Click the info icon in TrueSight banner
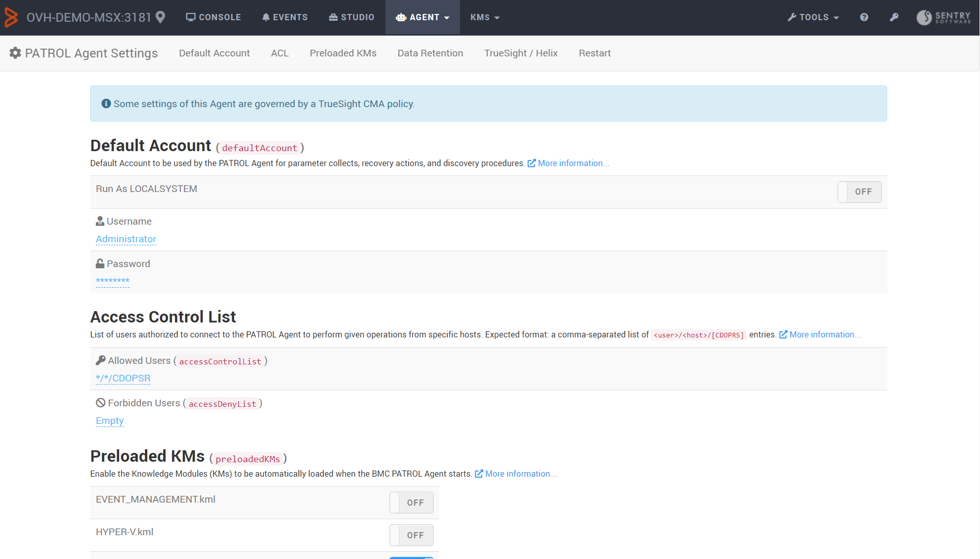The image size is (980, 559). pos(106,104)
